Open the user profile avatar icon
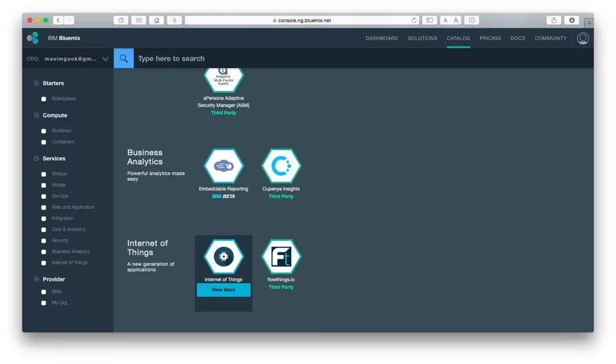 [583, 38]
